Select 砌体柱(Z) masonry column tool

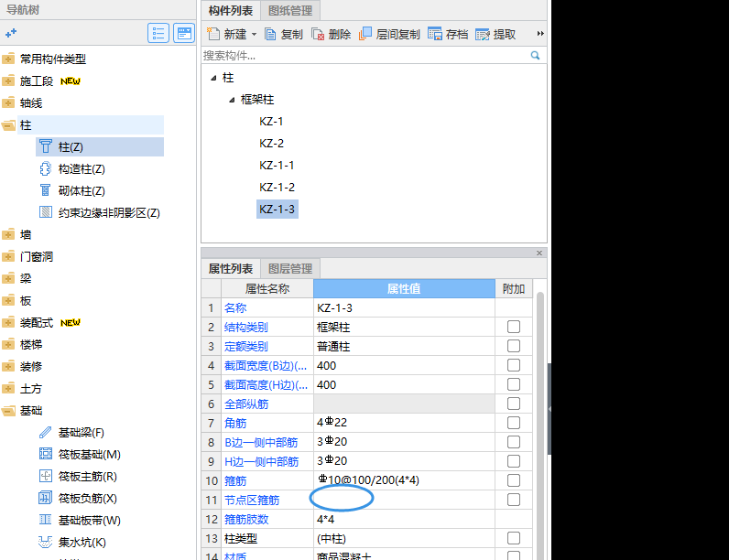72,191
